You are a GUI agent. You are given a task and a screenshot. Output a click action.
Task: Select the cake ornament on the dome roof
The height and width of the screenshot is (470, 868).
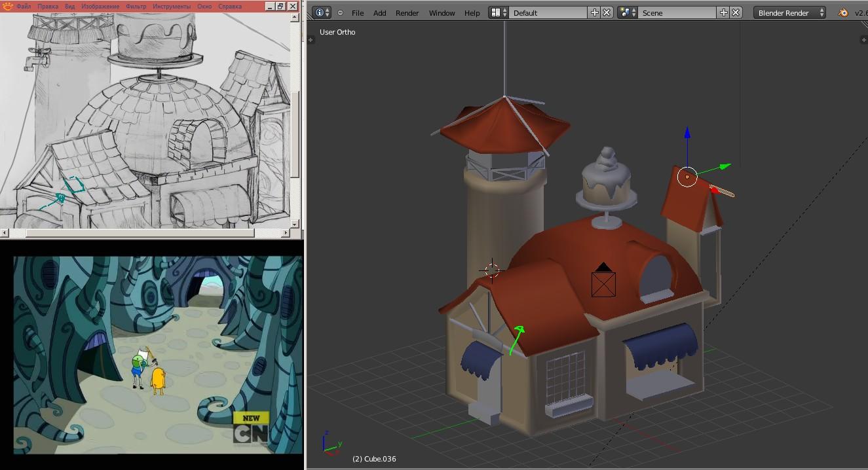coord(606,187)
